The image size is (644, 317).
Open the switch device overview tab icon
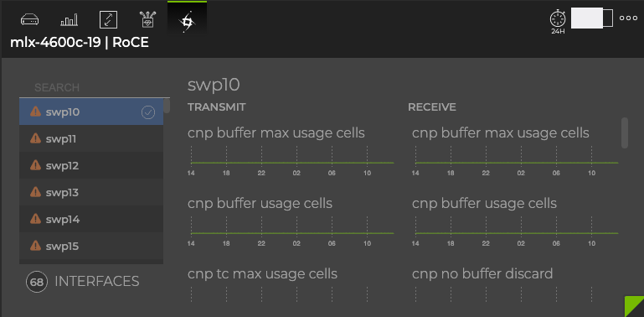tap(30, 19)
